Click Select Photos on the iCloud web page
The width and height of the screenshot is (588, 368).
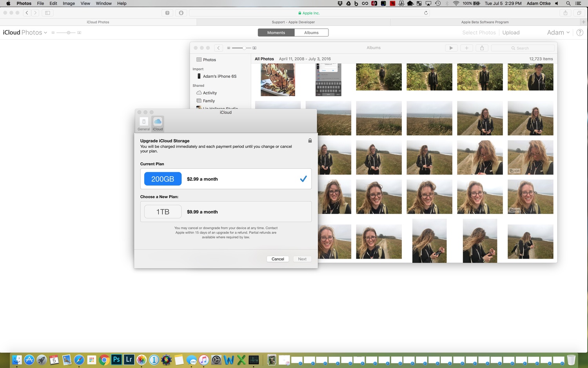pyautogui.click(x=479, y=33)
